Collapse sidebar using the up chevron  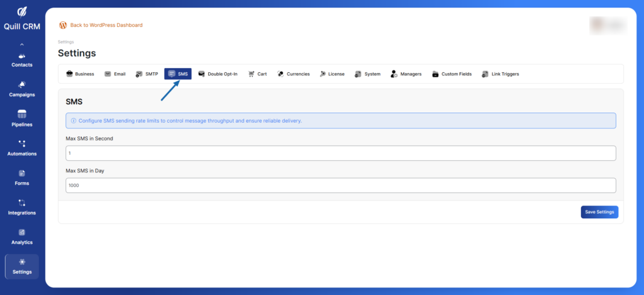click(22, 45)
